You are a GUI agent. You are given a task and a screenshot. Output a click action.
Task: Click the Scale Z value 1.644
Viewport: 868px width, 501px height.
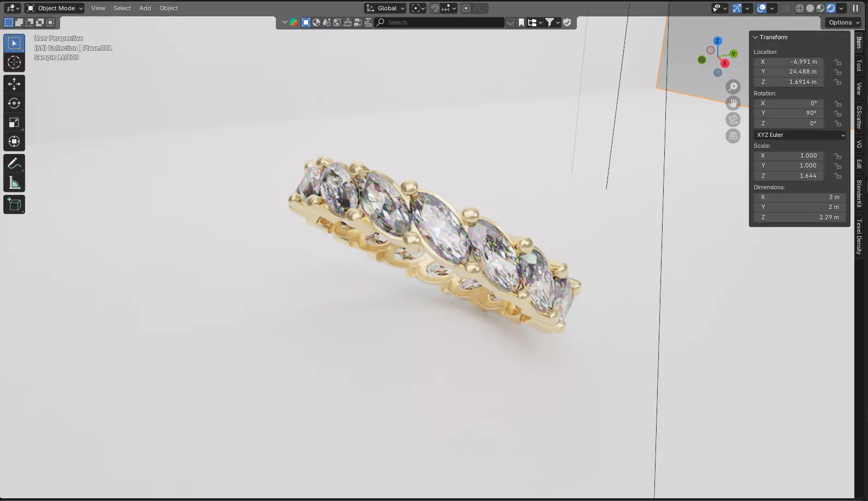click(789, 176)
